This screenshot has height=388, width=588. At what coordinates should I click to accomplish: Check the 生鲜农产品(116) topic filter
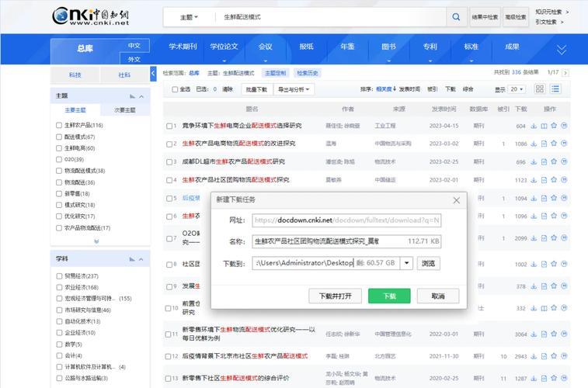click(x=59, y=125)
